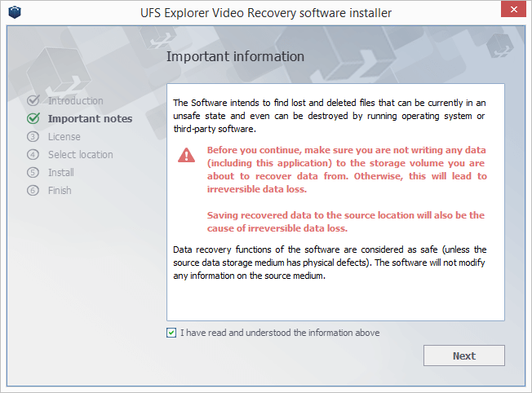Image resolution: width=532 pixels, height=393 pixels.
Task: Click the step 3 circle icon for License
Action: coord(33,137)
